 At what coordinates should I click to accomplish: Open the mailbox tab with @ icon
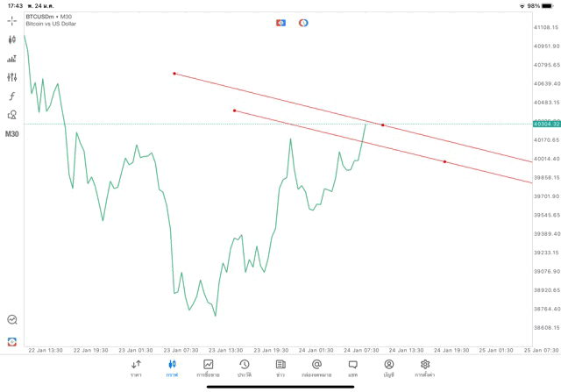pos(316,368)
